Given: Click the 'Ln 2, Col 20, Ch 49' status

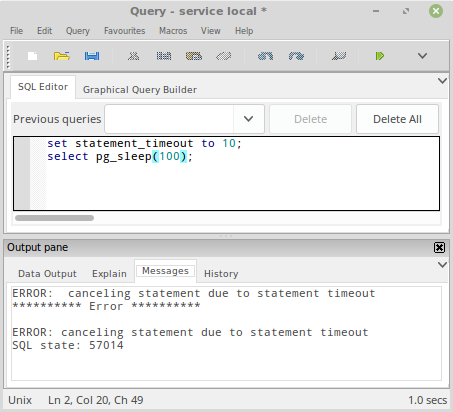Looking at the screenshot, I should point(95,400).
